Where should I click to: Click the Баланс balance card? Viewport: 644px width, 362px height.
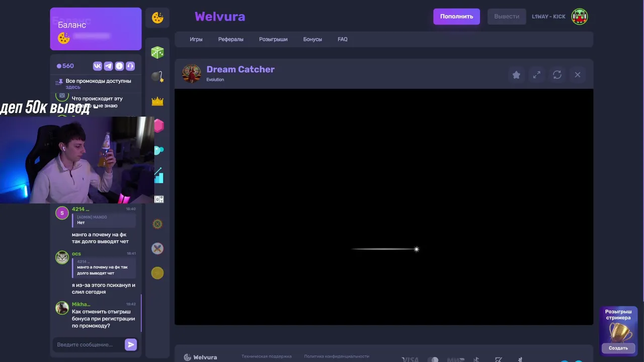click(96, 29)
